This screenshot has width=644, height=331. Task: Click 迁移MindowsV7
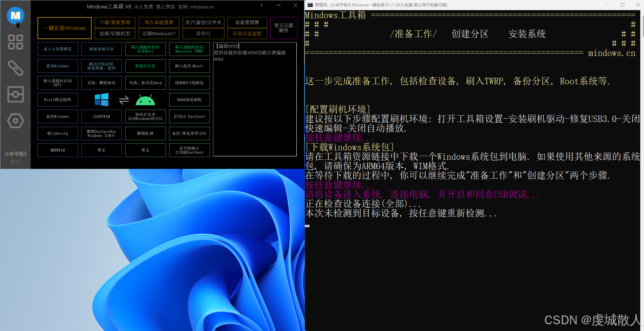[159, 33]
